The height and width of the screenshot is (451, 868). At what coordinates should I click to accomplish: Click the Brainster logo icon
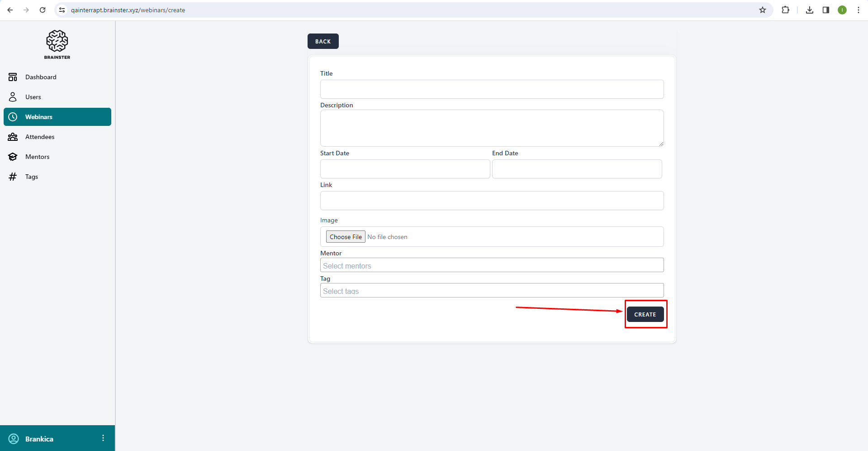pyautogui.click(x=57, y=41)
